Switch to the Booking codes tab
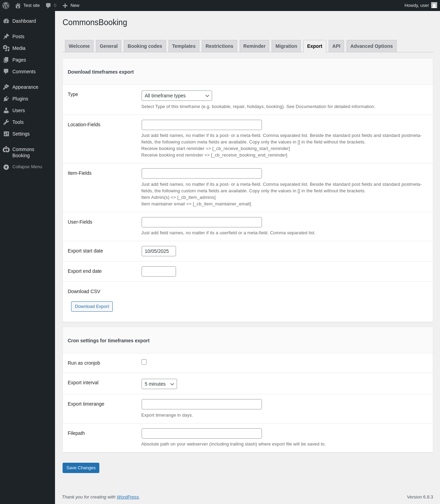Screen dimensions: 440x504 [x=145, y=46]
